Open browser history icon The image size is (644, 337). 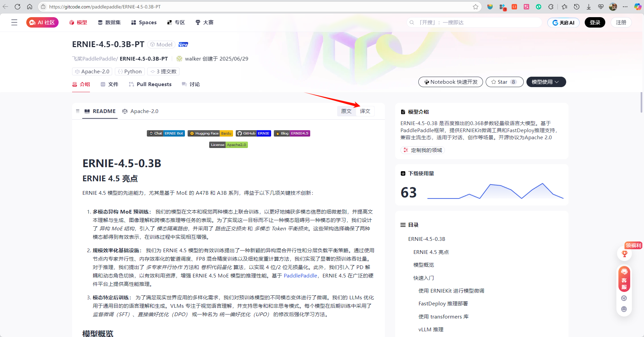[577, 7]
